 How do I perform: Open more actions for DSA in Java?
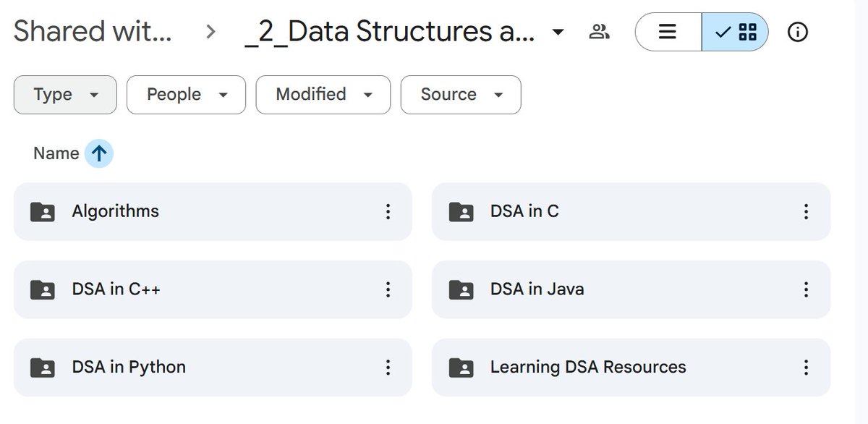coord(806,289)
